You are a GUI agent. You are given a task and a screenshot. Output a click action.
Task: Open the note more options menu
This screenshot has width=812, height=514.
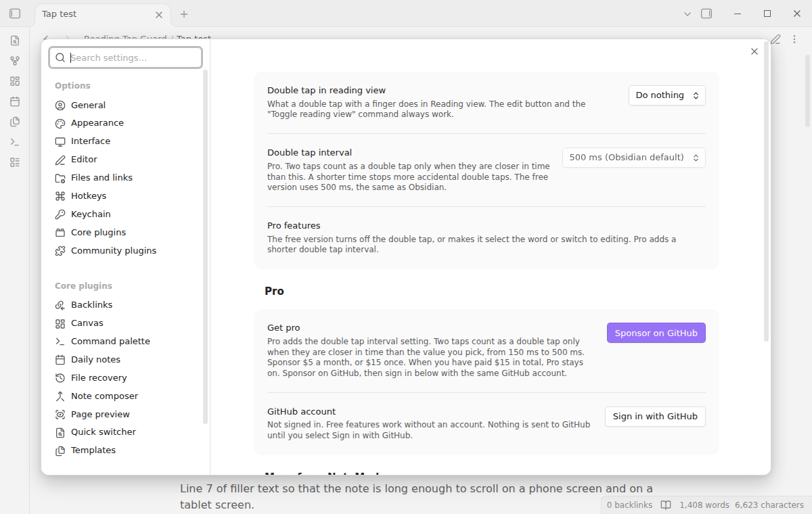point(794,39)
